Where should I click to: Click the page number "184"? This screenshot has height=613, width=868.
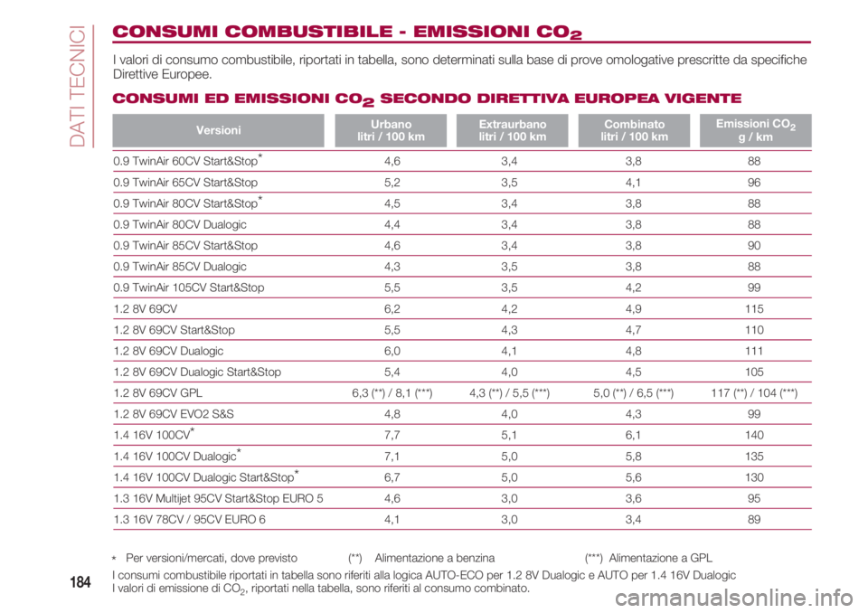[x=80, y=582]
